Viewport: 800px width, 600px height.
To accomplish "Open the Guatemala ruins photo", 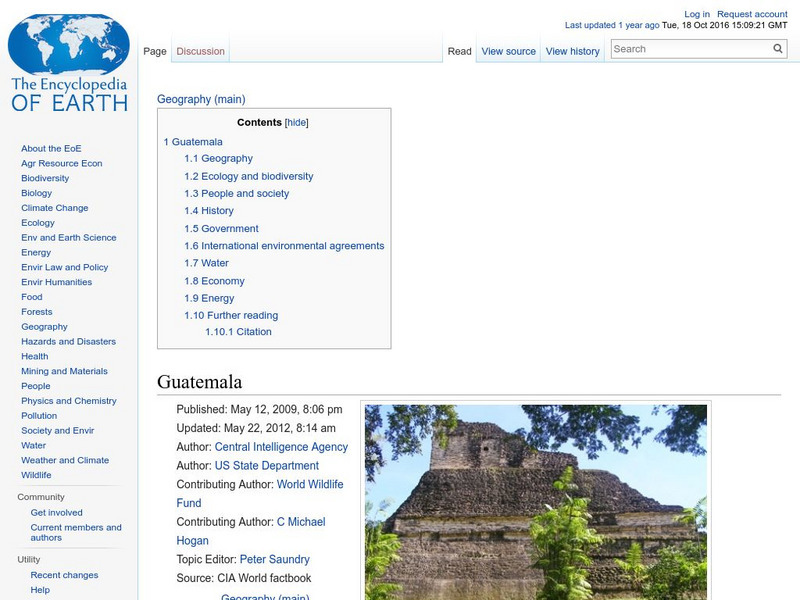I will (536, 500).
